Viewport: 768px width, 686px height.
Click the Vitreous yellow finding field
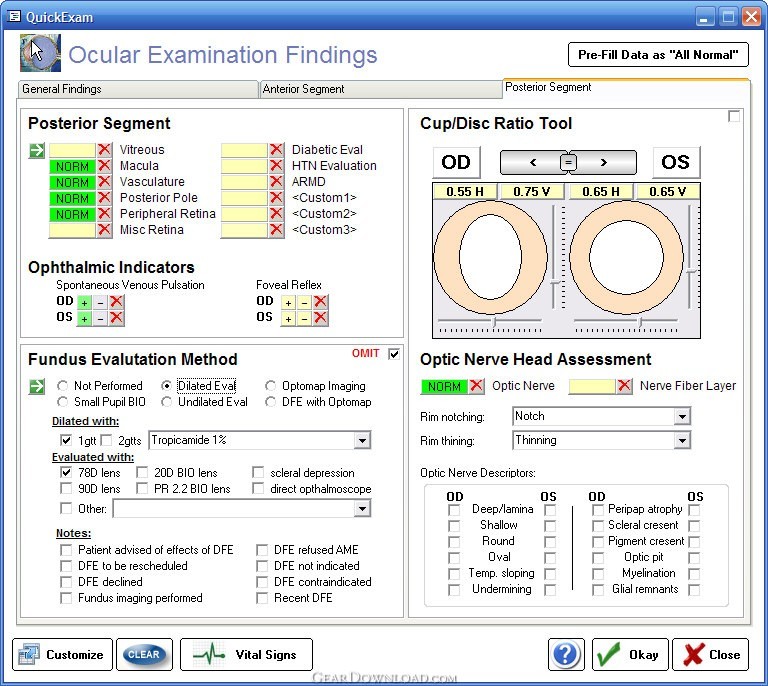click(72, 150)
